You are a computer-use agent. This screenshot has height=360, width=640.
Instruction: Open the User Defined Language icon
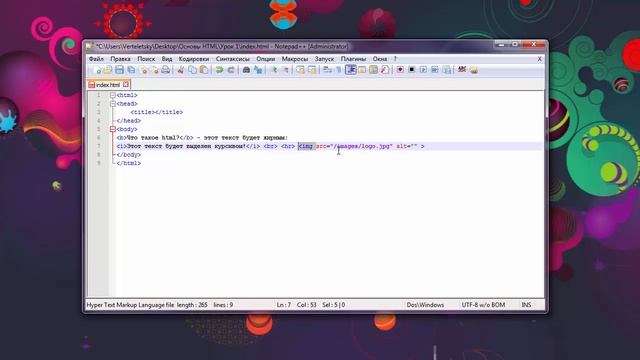362,70
